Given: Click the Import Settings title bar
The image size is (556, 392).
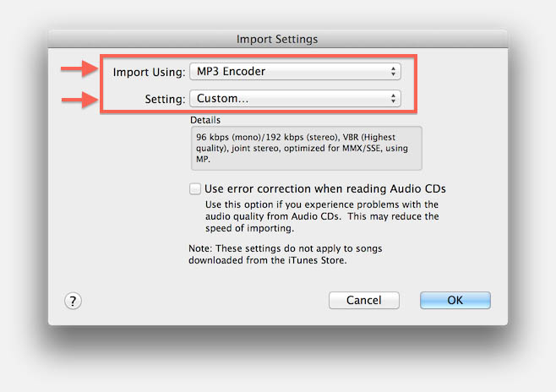Looking at the screenshot, I should click(x=278, y=39).
